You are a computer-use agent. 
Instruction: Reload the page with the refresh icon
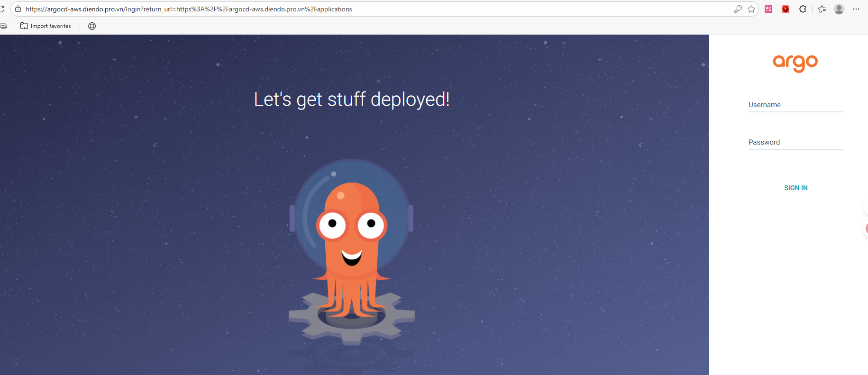(x=2, y=9)
